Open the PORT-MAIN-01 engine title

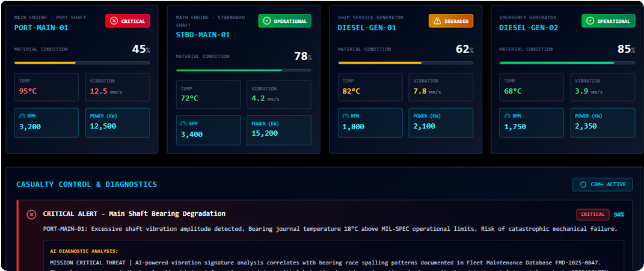pos(40,28)
